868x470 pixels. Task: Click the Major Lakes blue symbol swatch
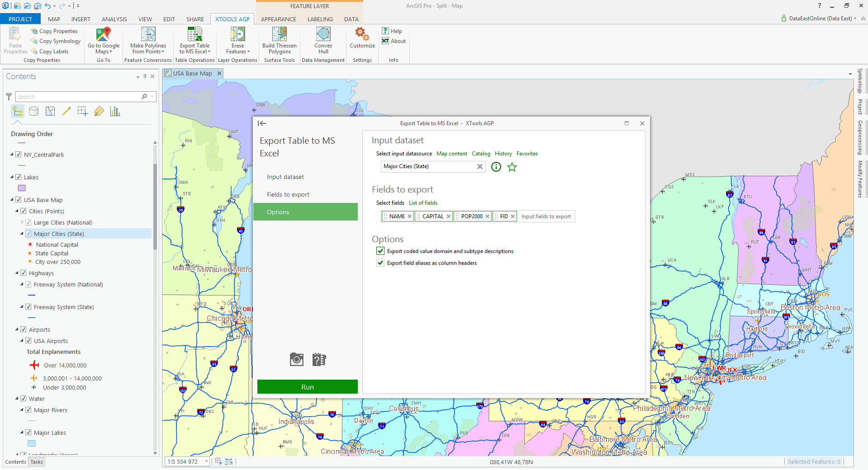coord(32,443)
